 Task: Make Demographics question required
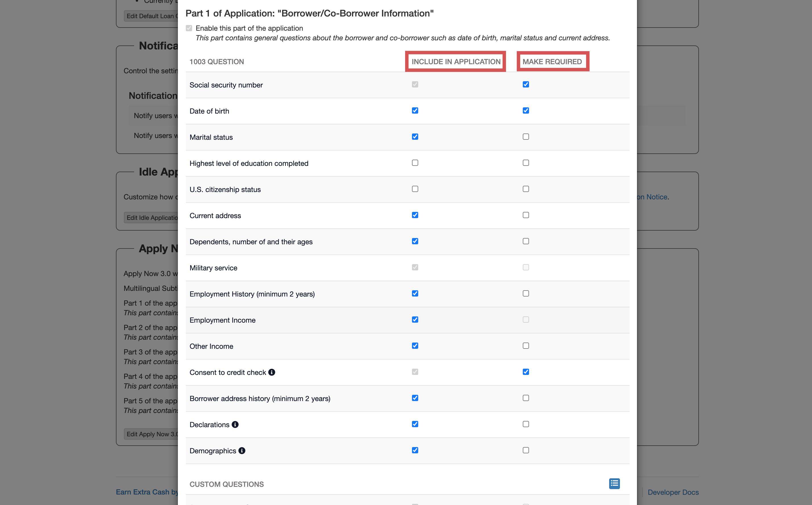coord(526,450)
